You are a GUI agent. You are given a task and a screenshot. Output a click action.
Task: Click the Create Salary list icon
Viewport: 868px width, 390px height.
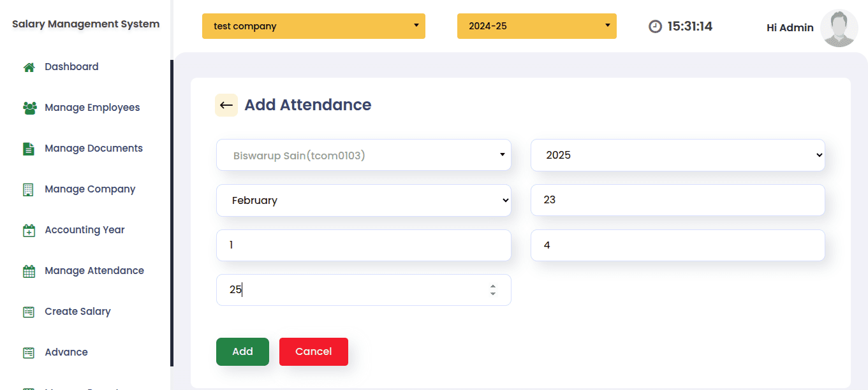[x=29, y=312]
